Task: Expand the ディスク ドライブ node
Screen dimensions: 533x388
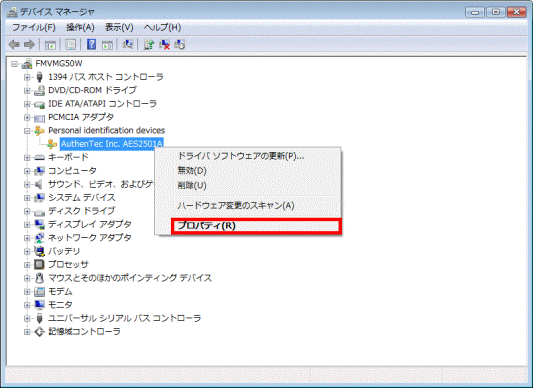Action: tap(27, 211)
